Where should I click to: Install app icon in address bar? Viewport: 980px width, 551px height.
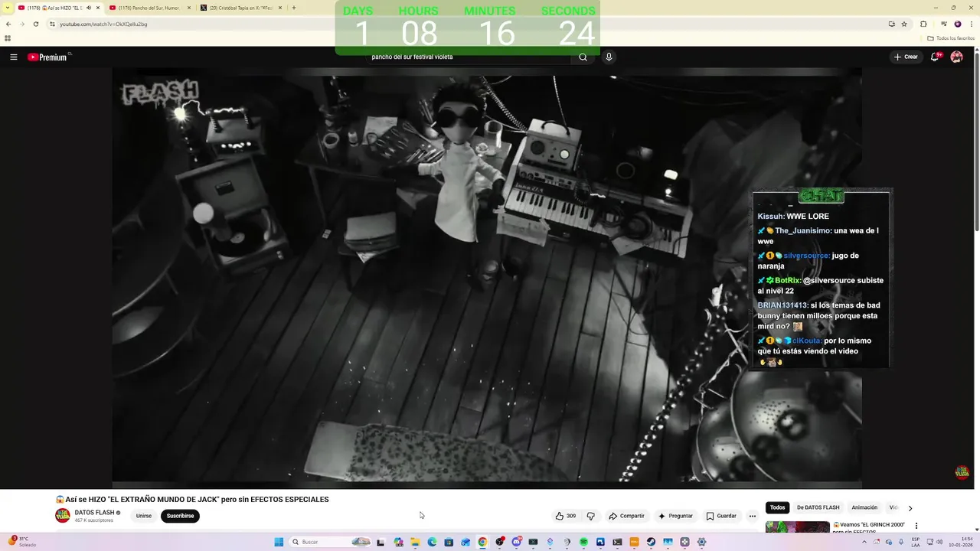(891, 24)
